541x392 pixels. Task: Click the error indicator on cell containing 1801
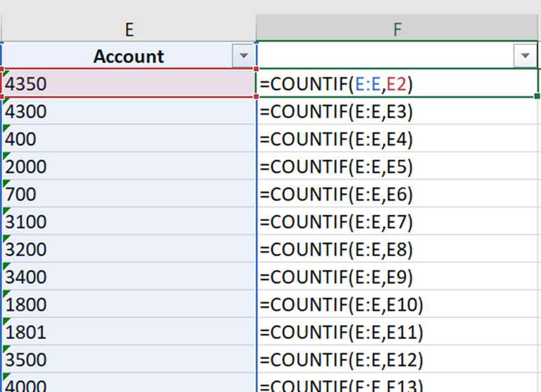[5, 321]
